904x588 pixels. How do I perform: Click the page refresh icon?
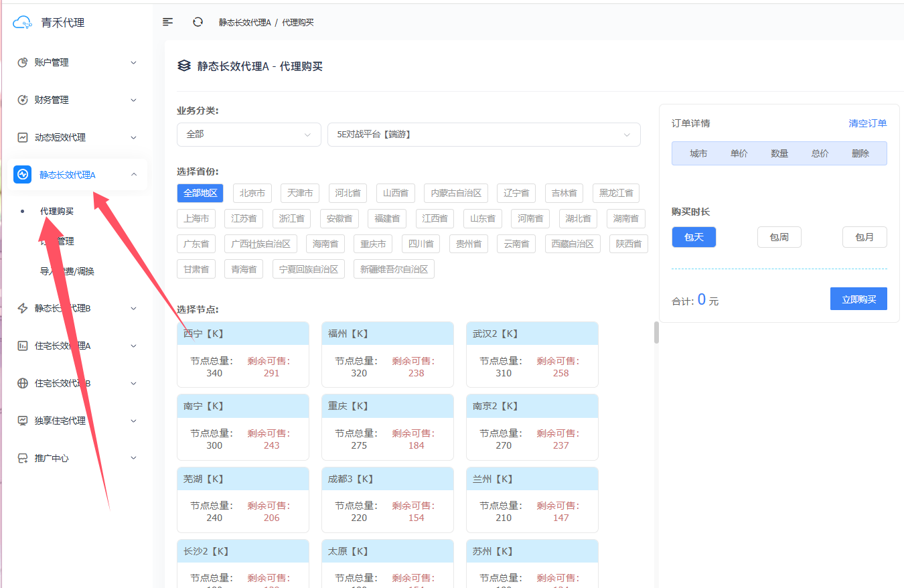click(x=198, y=22)
